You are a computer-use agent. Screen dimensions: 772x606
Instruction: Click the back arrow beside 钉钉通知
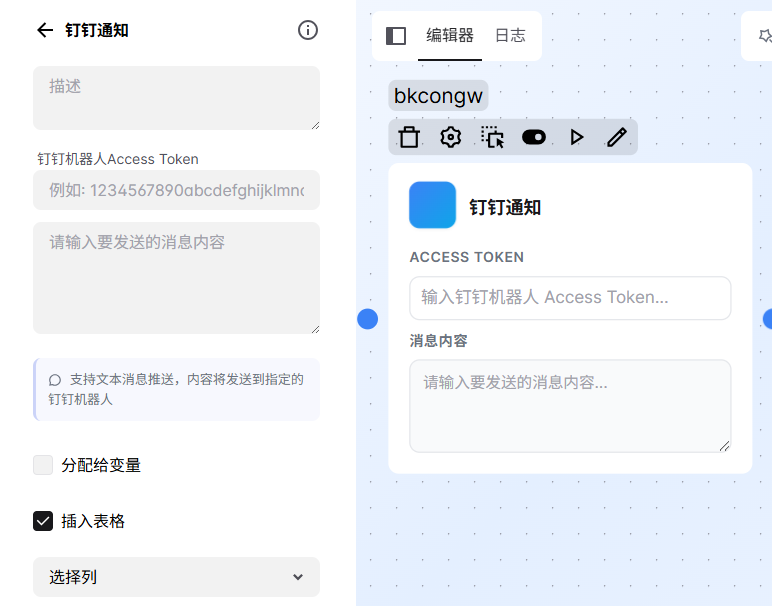point(44,30)
